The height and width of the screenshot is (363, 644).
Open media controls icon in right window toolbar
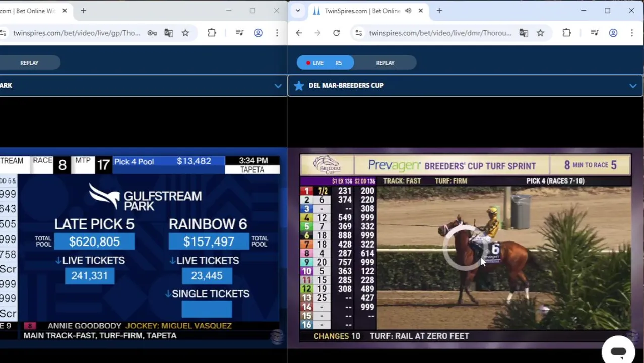pyautogui.click(x=595, y=33)
